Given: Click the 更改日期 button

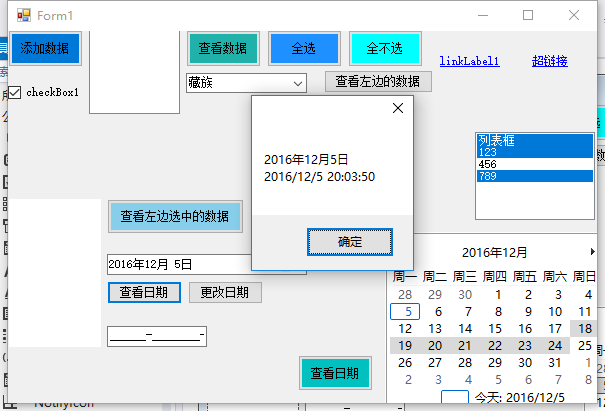Looking at the screenshot, I should pos(225,293).
